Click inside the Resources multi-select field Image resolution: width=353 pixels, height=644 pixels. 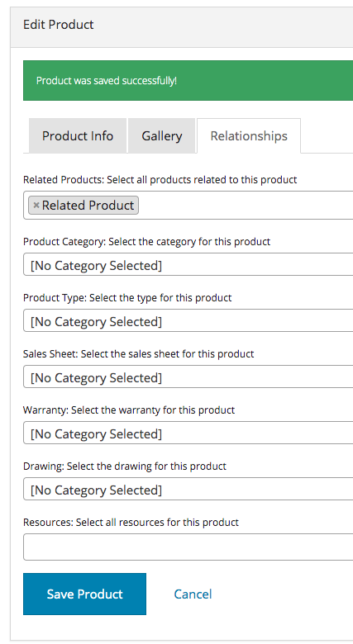[x=188, y=547]
